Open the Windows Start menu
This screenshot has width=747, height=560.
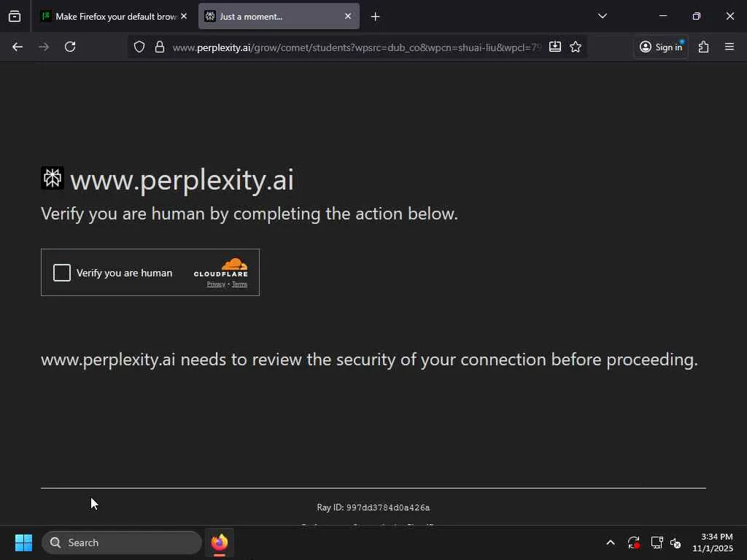tap(23, 542)
